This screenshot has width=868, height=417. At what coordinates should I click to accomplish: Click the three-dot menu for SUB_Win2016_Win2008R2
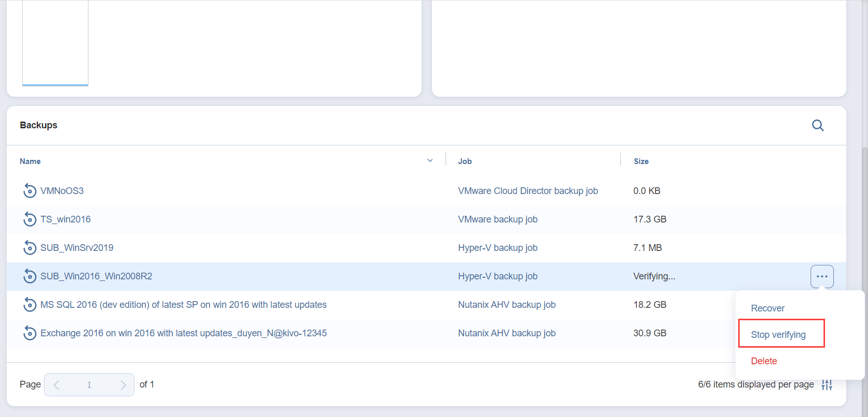click(x=821, y=276)
